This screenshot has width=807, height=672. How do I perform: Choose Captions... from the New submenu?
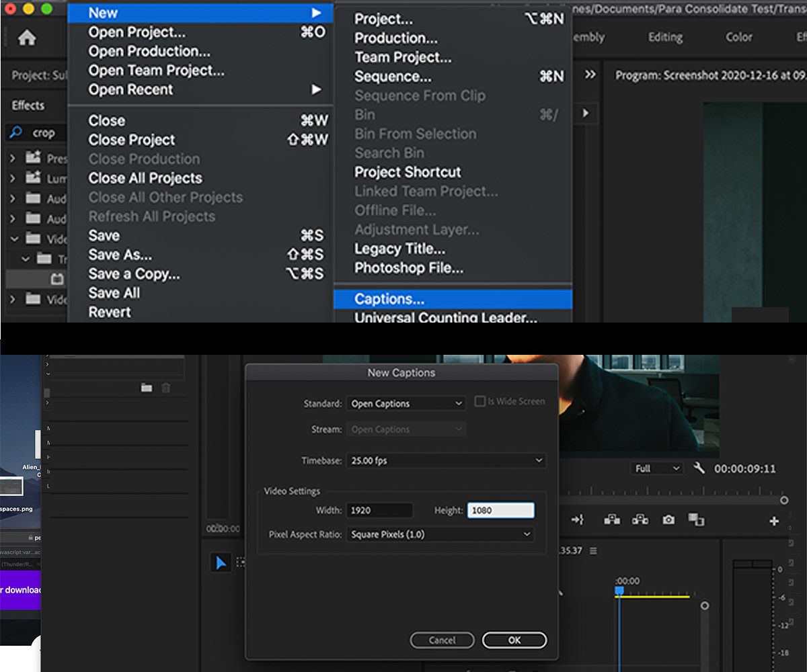[389, 299]
